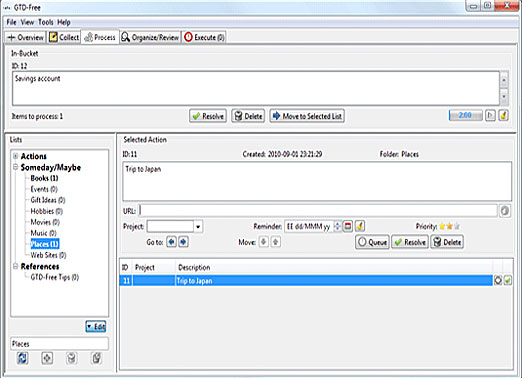The height and width of the screenshot is (378, 522).
Task: Select the Process tab
Action: coord(100,37)
